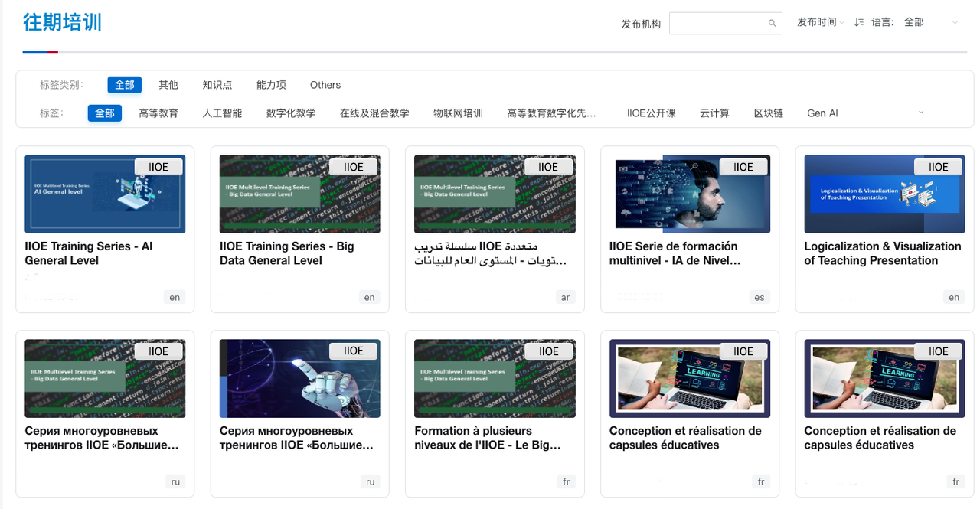Click the search magnifier icon
This screenshot has height=509, width=980.
click(772, 24)
